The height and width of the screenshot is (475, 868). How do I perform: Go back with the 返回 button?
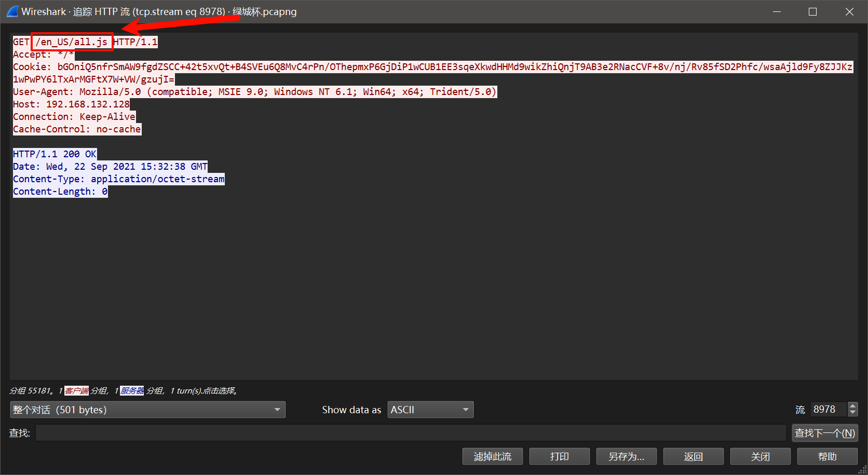click(693, 456)
